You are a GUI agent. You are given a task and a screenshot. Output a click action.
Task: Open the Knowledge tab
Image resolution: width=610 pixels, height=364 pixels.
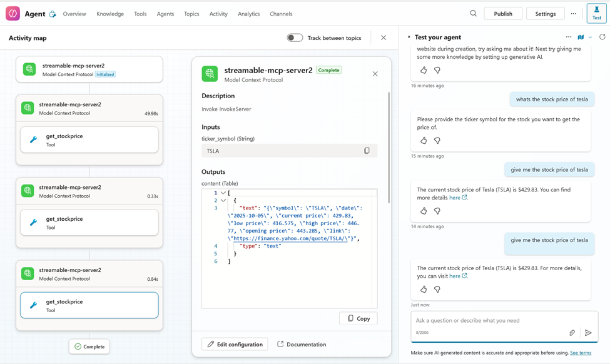pyautogui.click(x=110, y=14)
